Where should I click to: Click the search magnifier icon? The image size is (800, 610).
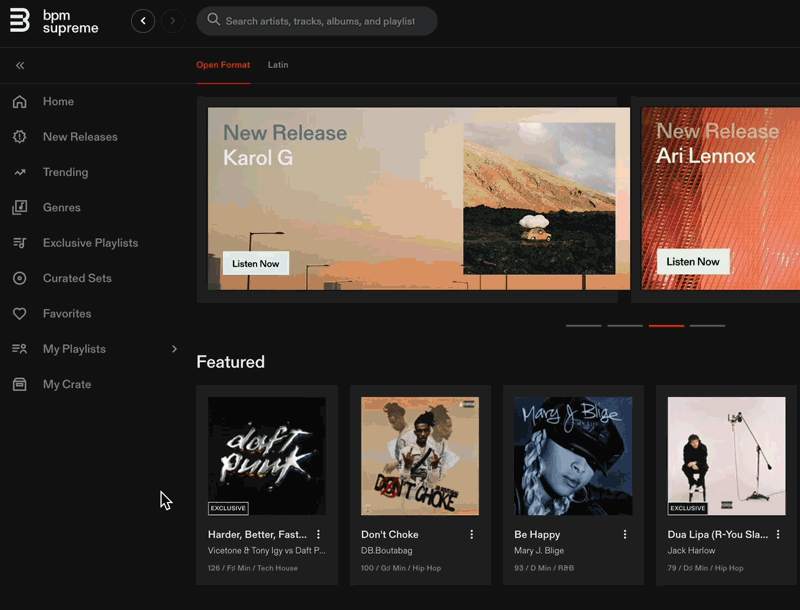213,20
